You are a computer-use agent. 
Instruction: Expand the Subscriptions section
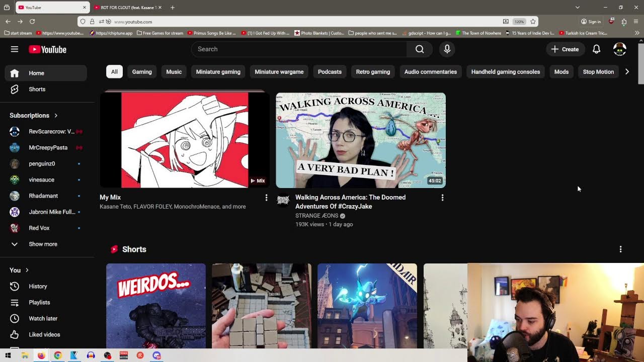(x=33, y=116)
